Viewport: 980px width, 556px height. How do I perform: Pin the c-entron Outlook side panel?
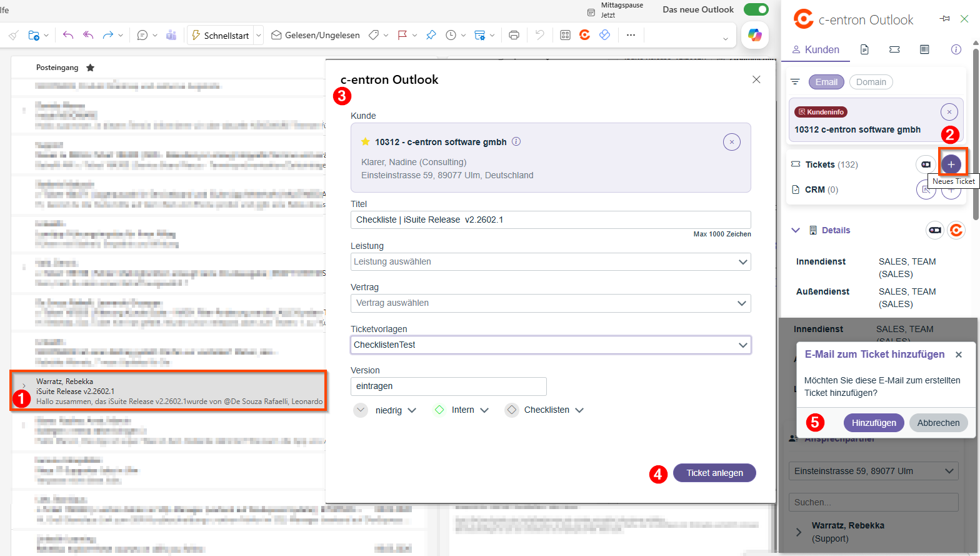point(944,19)
